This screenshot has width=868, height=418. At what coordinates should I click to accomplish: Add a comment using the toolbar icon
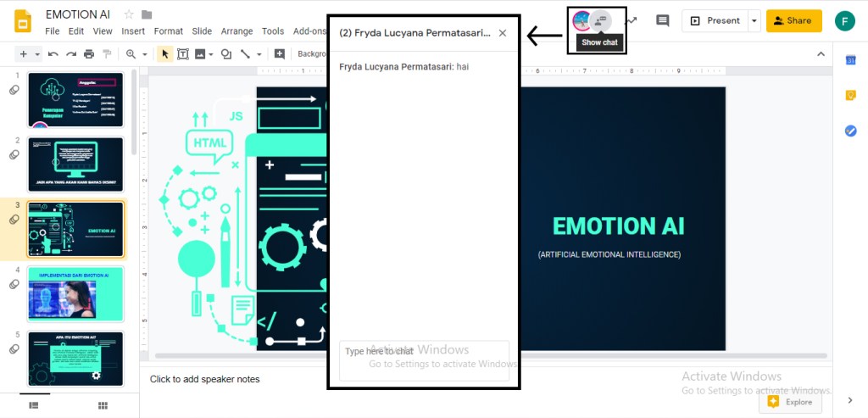tap(280, 54)
